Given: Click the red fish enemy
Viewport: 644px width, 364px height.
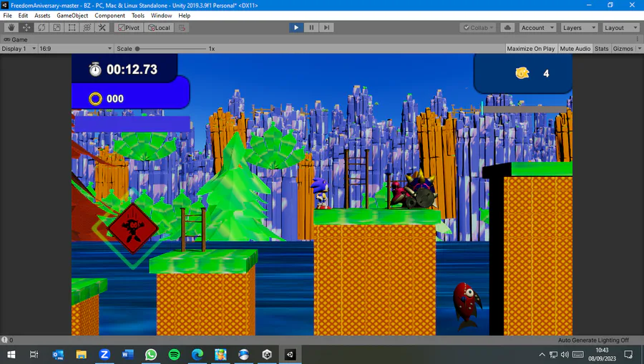Looking at the screenshot, I should point(467,307).
